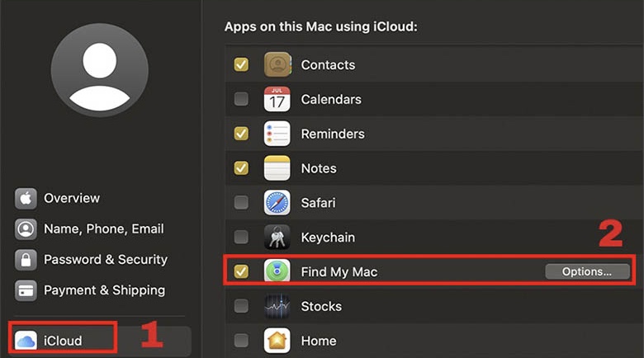
Task: Enable the Safari checkbox
Action: [241, 202]
